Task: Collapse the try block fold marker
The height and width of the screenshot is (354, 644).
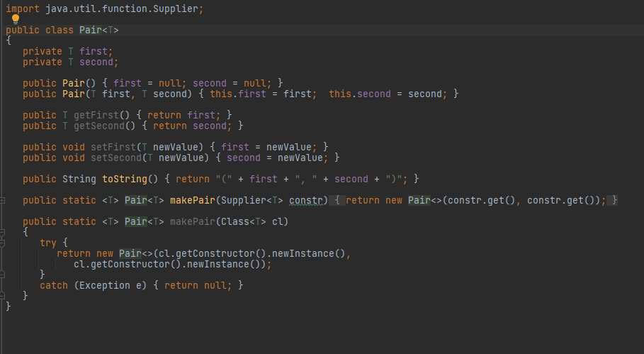Action: coord(2,243)
